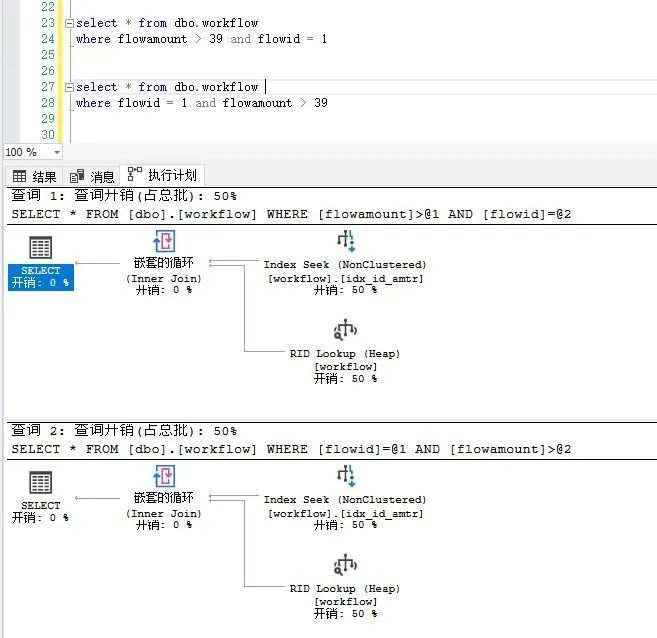Place cursor on editor line 28 where clause

click(x=202, y=103)
